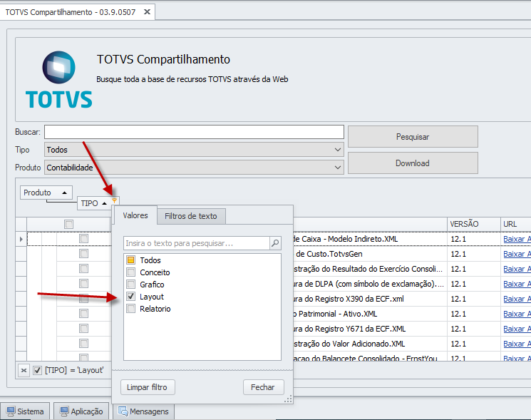Check the row for DLPA com símbolo de exclamação
The width and height of the screenshot is (531, 420).
pos(83,284)
